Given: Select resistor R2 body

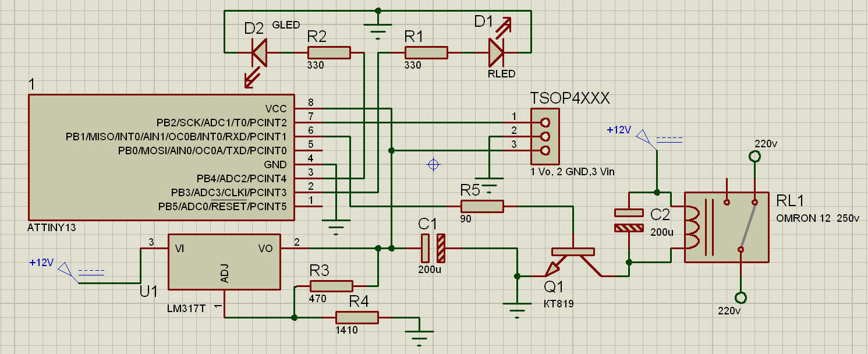Looking at the screenshot, I should pyautogui.click(x=329, y=52).
